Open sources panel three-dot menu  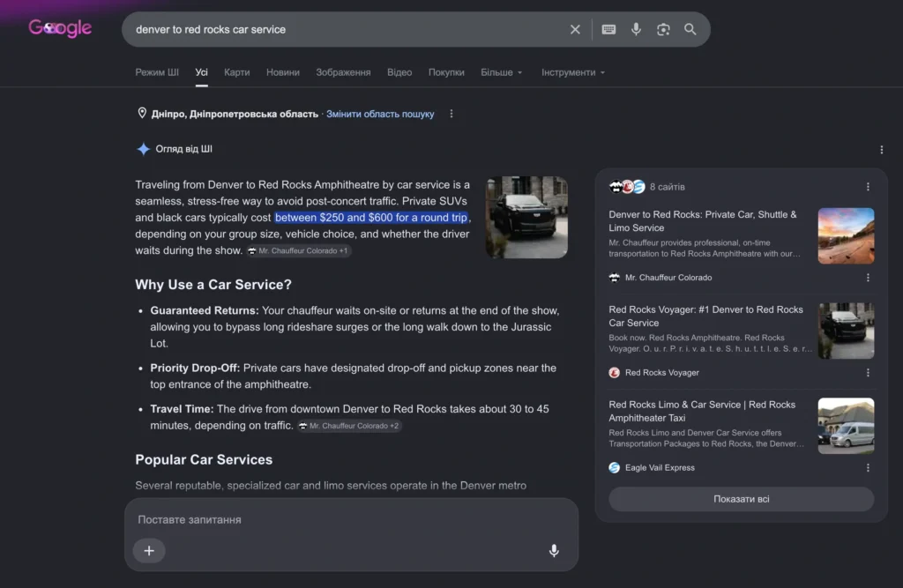coord(868,187)
